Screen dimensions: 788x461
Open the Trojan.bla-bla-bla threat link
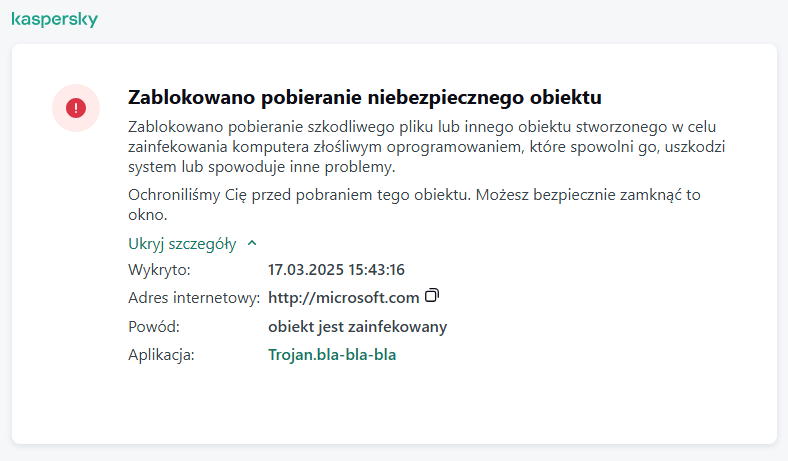[x=332, y=355]
